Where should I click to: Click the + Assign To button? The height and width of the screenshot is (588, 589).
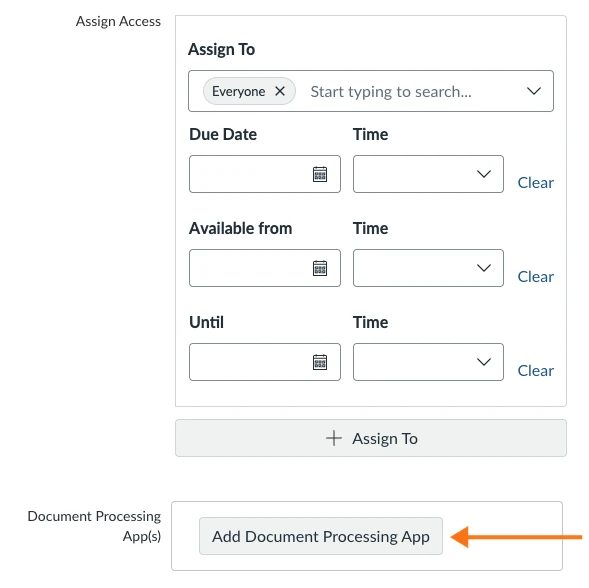[x=371, y=438]
